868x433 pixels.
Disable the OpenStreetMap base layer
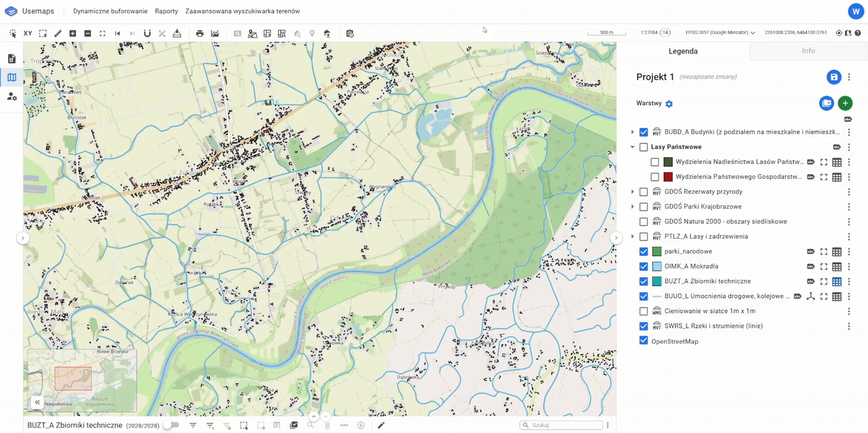[x=644, y=341]
